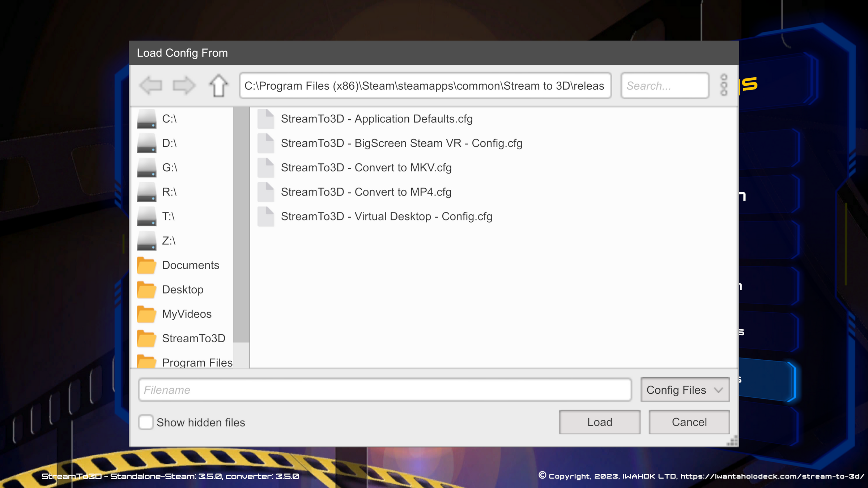868x488 pixels.
Task: Click the Load button
Action: (x=599, y=422)
